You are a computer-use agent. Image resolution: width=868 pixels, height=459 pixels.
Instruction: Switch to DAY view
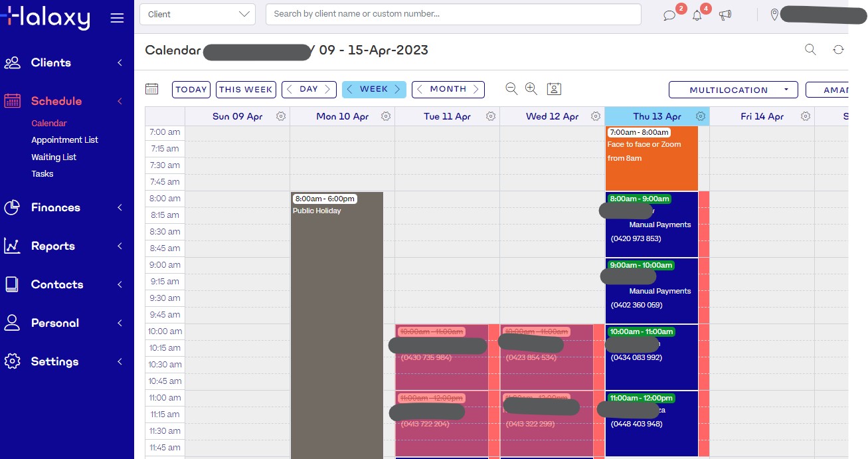point(309,90)
